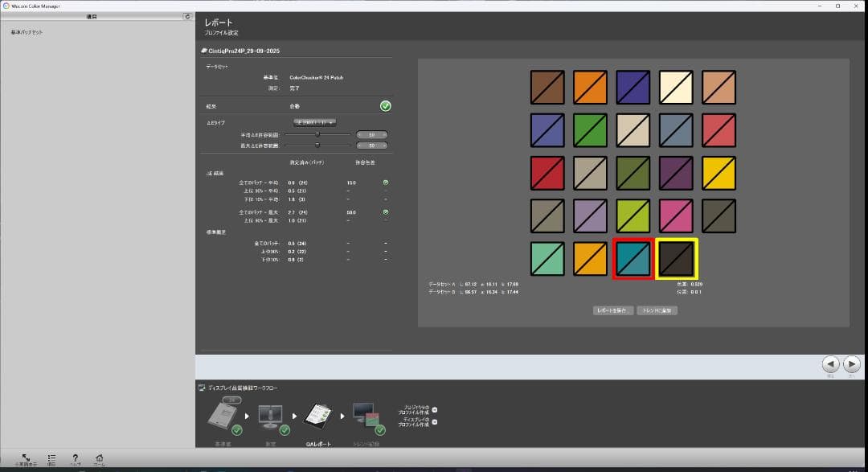868x472 pixels.
Task: Click the reference data workflow step icon
Action: point(222,415)
